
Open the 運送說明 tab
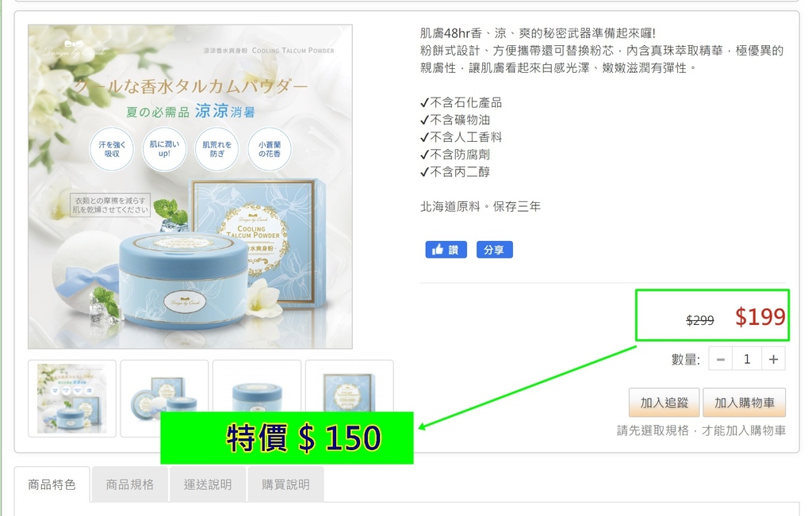point(208,484)
